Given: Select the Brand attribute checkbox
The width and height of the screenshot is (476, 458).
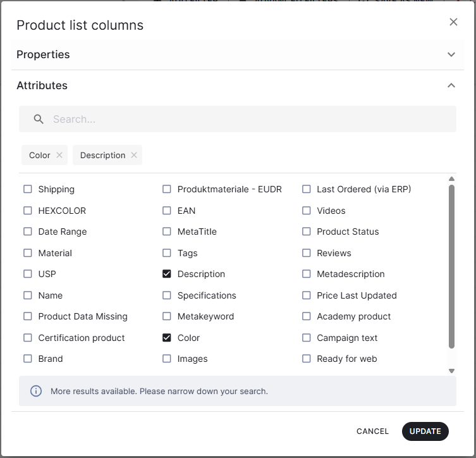Looking at the screenshot, I should tap(28, 359).
